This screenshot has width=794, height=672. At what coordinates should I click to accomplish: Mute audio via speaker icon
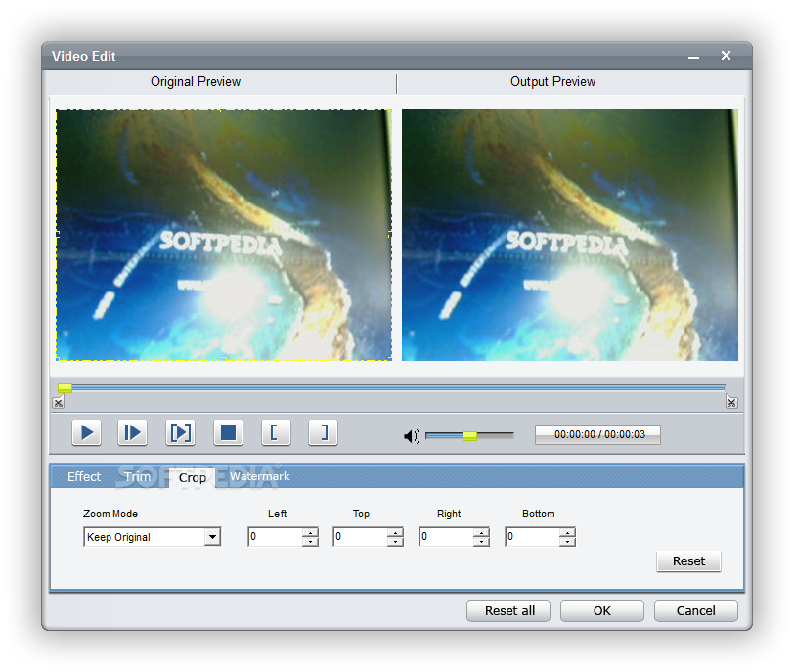click(x=412, y=436)
